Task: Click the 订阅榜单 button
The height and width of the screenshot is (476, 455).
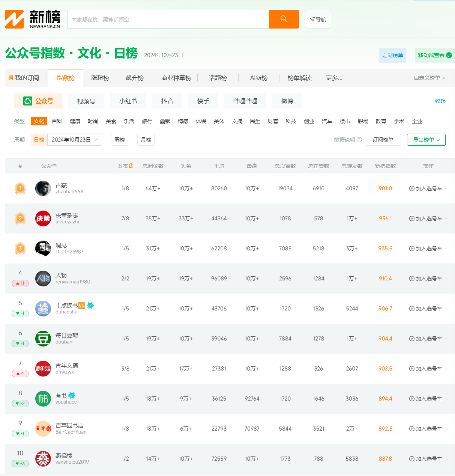Action: point(383,140)
